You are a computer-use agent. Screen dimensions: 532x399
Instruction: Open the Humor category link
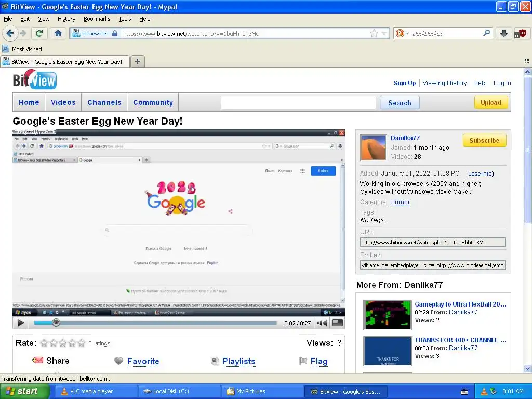(400, 202)
